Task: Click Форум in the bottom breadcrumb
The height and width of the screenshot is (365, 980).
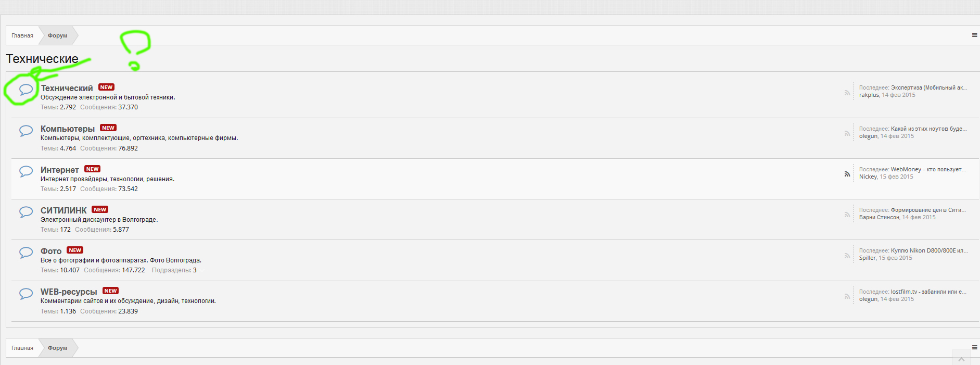Action: pyautogui.click(x=57, y=348)
